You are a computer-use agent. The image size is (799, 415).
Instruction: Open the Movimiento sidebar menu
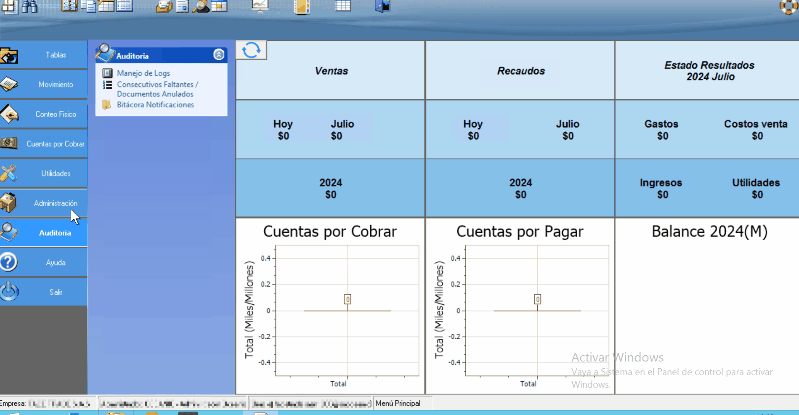click(56, 84)
